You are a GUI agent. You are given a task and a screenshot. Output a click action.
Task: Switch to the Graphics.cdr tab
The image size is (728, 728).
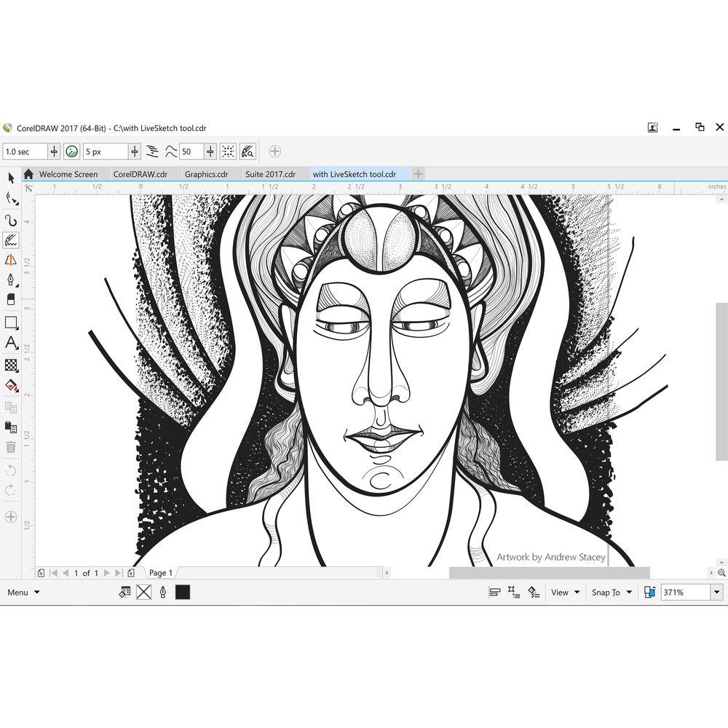pyautogui.click(x=206, y=174)
